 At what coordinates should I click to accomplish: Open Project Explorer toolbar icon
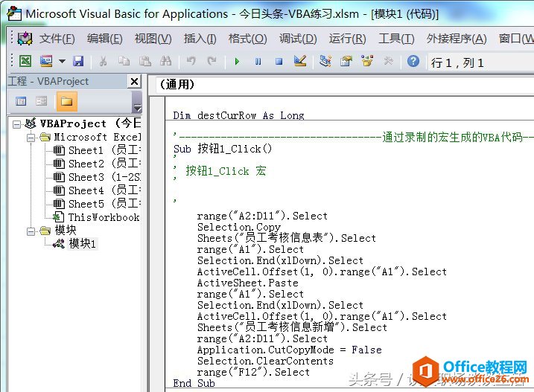(325, 61)
